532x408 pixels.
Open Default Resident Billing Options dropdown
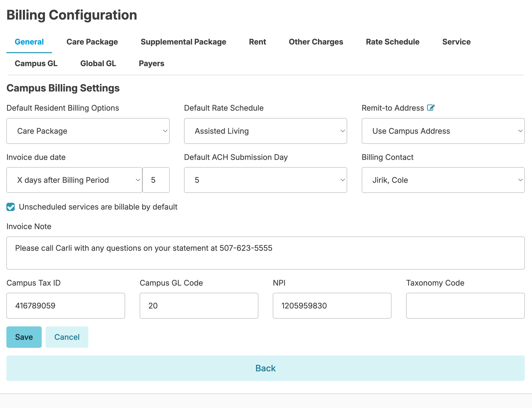88,131
